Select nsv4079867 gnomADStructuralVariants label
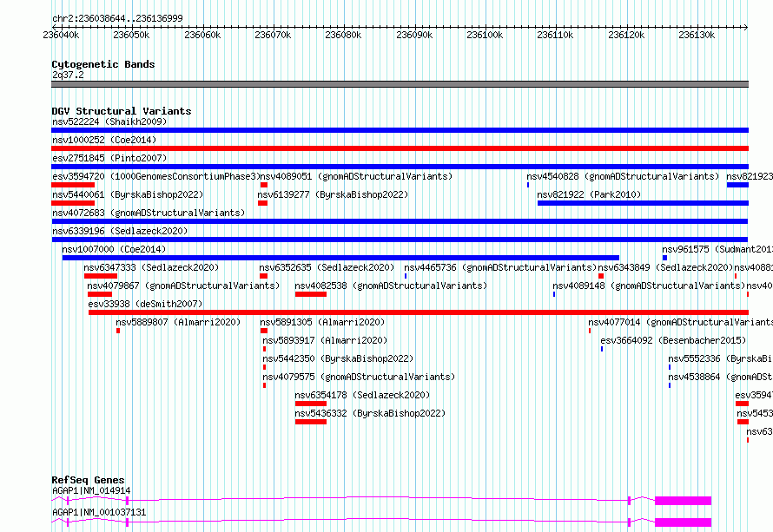This screenshot has height=532, width=773. 183,286
